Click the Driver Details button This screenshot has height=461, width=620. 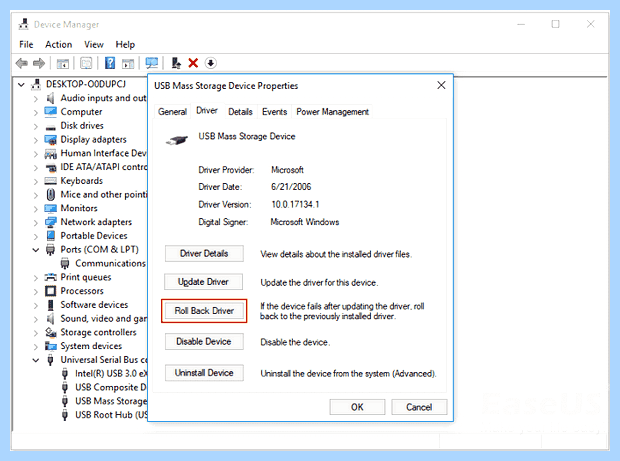tap(204, 253)
